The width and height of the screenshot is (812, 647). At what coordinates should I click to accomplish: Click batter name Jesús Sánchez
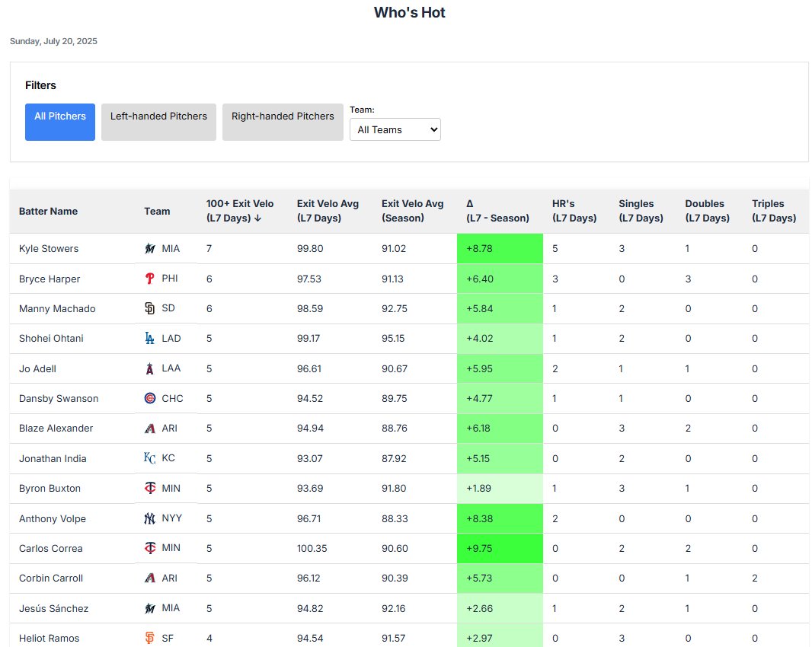tap(54, 608)
